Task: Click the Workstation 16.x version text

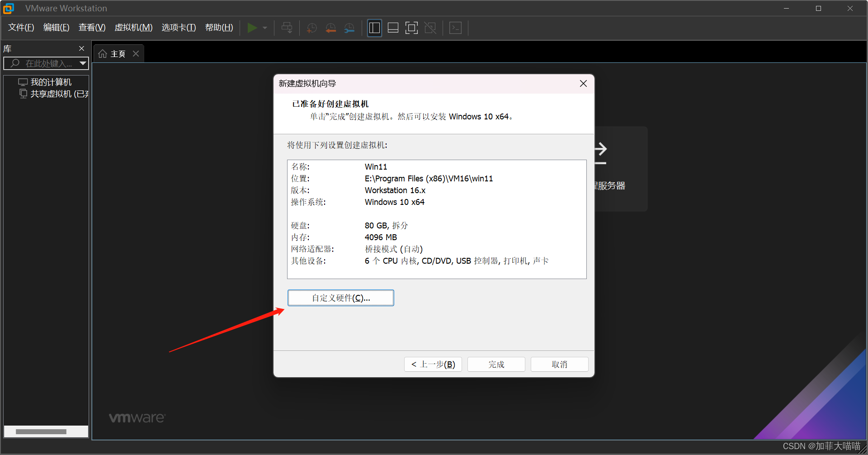Action: tap(395, 190)
